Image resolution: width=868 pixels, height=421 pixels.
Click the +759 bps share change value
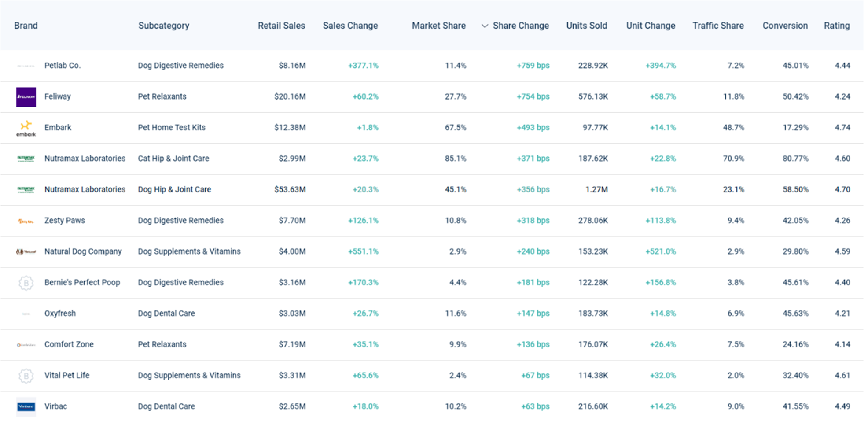pyautogui.click(x=533, y=66)
